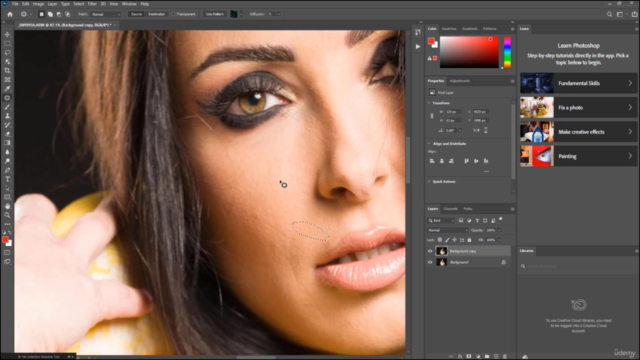
Task: Select the Gradient tool
Action: tap(7, 143)
